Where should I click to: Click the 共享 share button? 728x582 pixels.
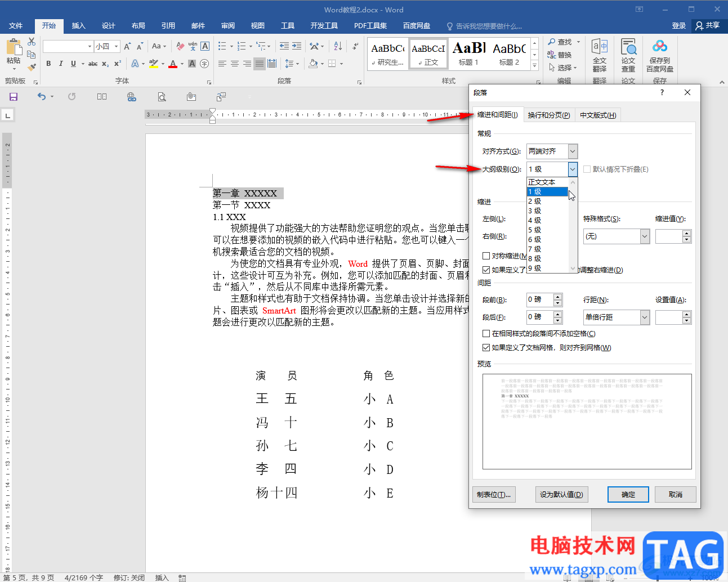pyautogui.click(x=708, y=26)
